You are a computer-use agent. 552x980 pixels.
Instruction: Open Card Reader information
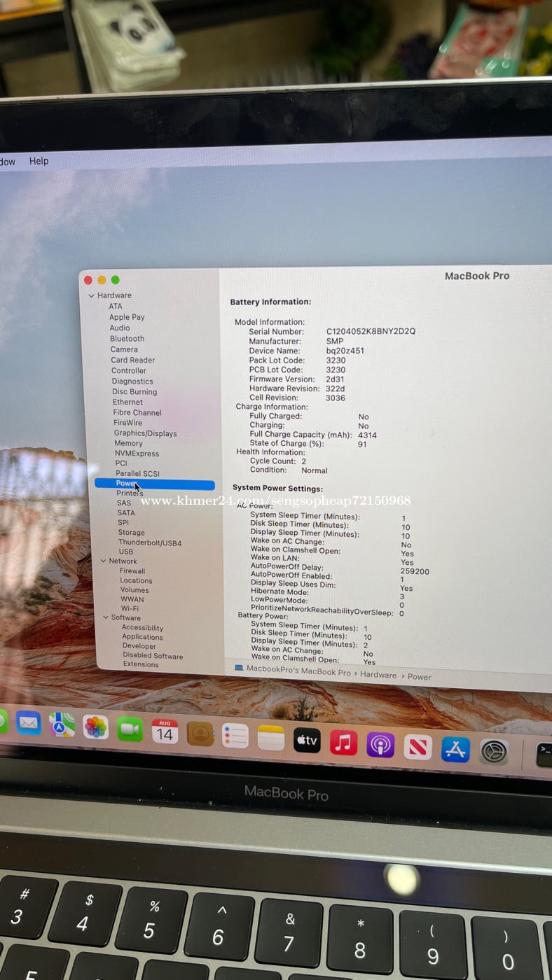coord(133,360)
